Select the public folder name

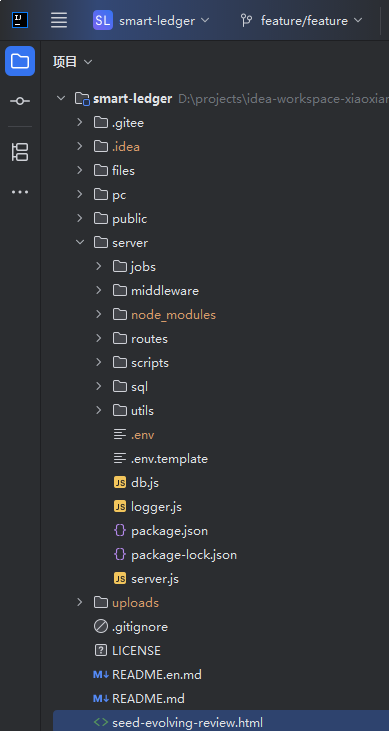[x=129, y=219]
